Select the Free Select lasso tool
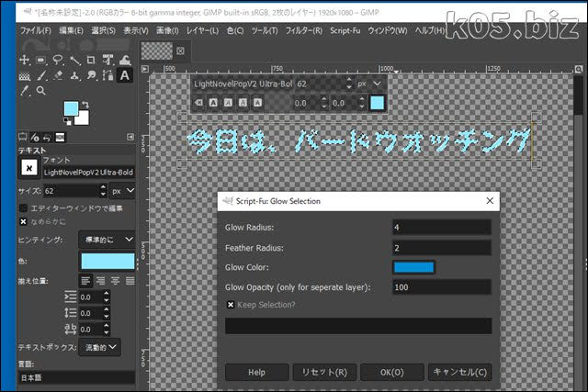The image size is (588, 392). tap(58, 60)
